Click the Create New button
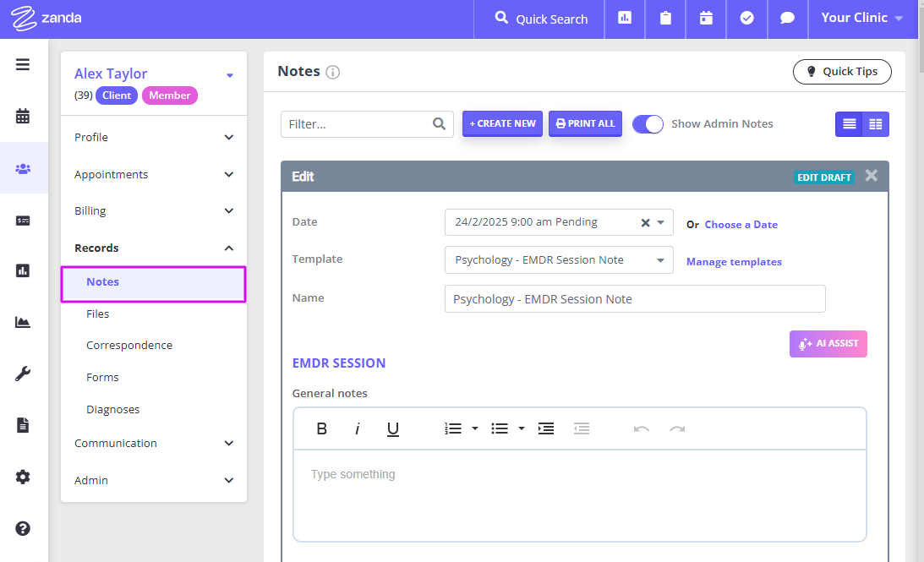The width and height of the screenshot is (924, 562). pos(502,123)
